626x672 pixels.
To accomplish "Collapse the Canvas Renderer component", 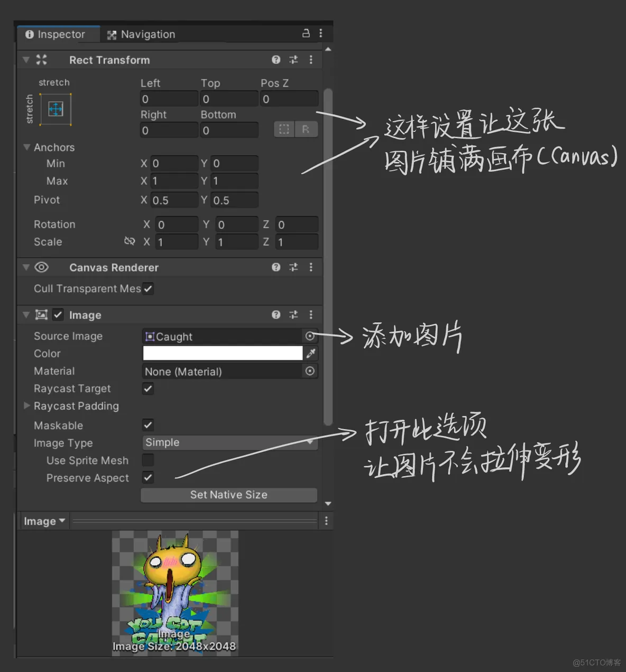I will coord(26,267).
